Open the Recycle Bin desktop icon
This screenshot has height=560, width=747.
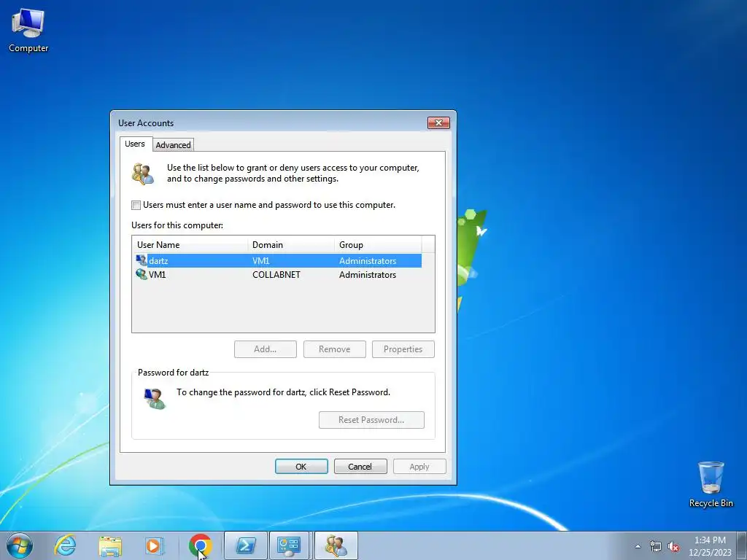(x=711, y=484)
